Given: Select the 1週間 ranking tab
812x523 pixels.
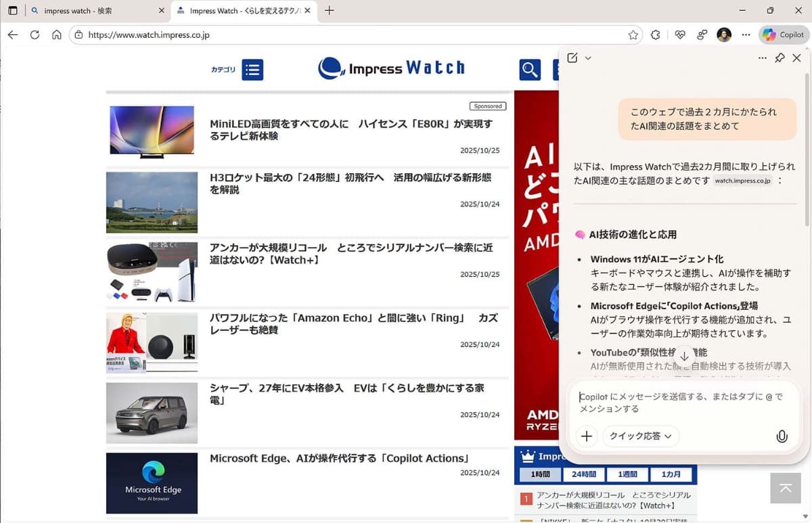Looking at the screenshot, I should click(627, 474).
